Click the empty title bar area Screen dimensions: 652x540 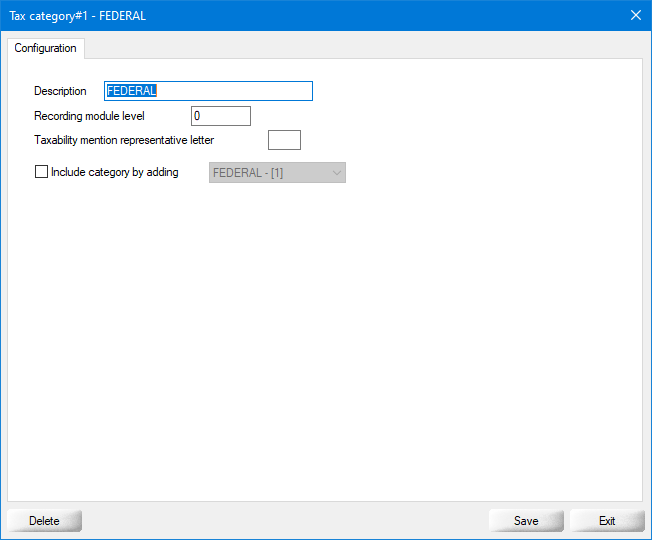coord(380,15)
